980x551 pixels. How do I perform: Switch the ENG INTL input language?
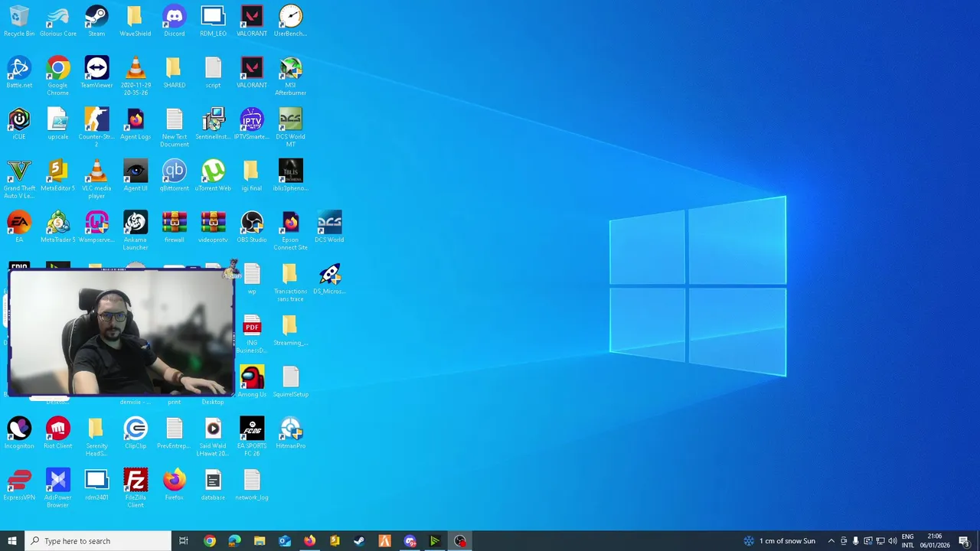click(908, 541)
